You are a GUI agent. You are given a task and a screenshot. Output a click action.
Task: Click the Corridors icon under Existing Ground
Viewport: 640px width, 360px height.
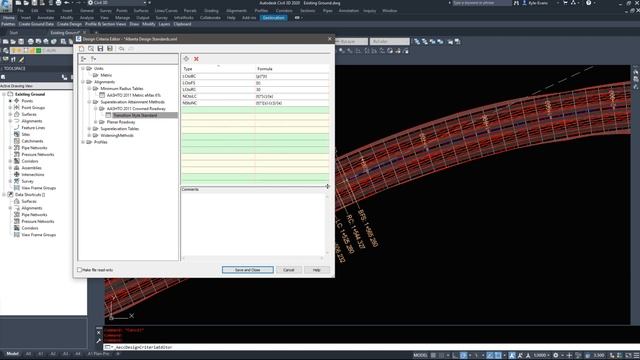click(x=17, y=161)
